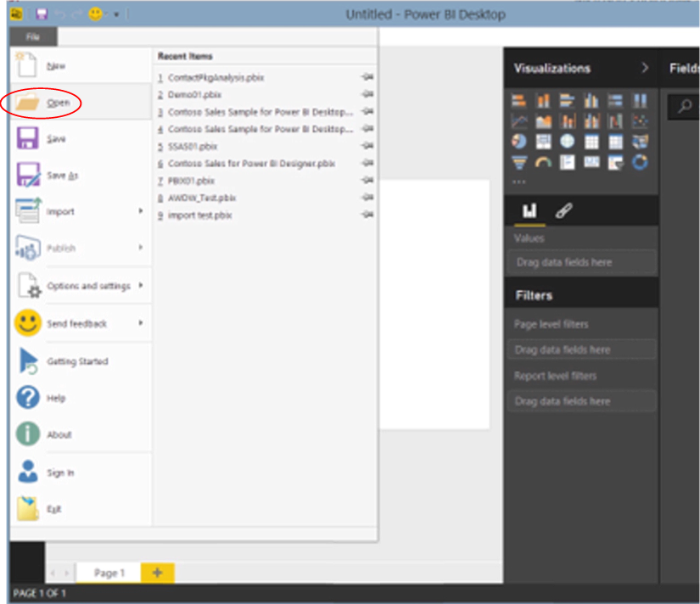Click Sign in from File menu

(81, 473)
